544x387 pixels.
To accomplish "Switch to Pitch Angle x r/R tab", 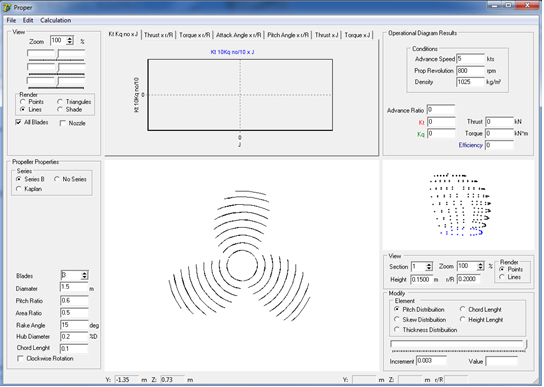I will (x=288, y=35).
